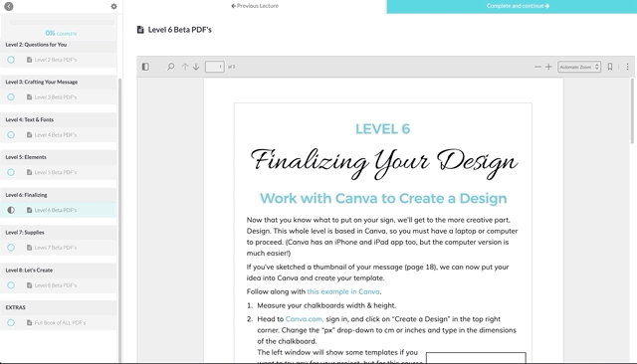The width and height of the screenshot is (637, 364).
Task: Toggle the PDF sidebar panel icon
Action: point(145,67)
